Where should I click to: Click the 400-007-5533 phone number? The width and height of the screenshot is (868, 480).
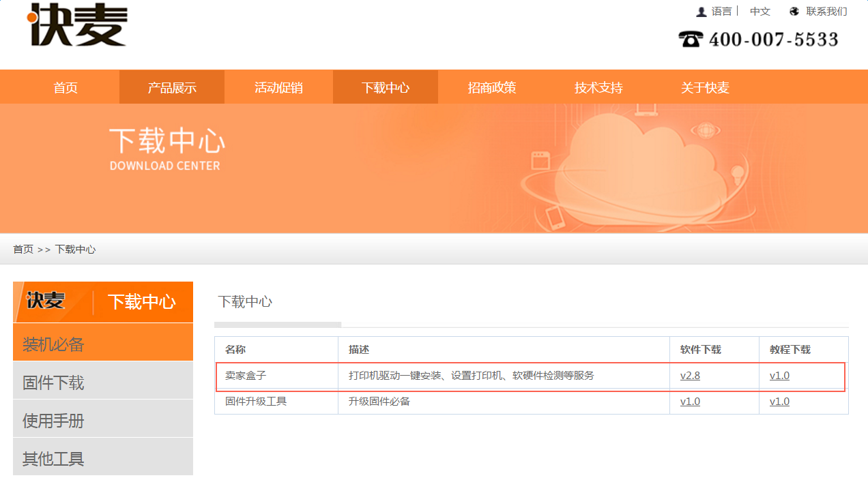pyautogui.click(x=774, y=40)
